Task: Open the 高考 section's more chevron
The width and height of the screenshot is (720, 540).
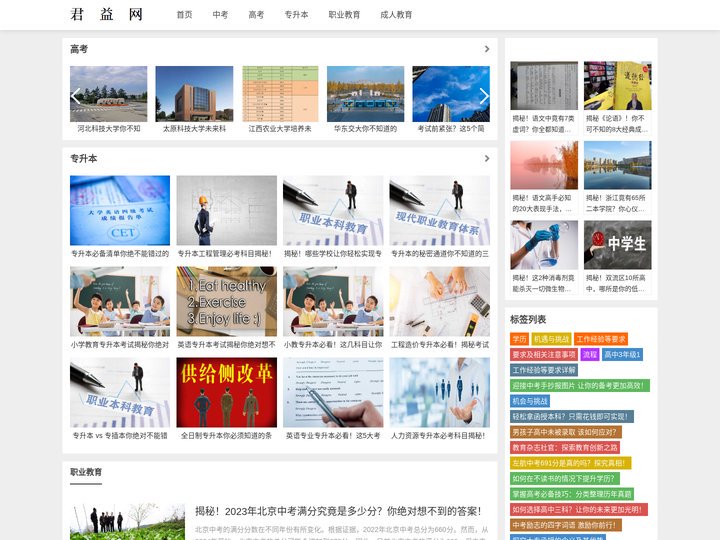Action: pyautogui.click(x=487, y=49)
